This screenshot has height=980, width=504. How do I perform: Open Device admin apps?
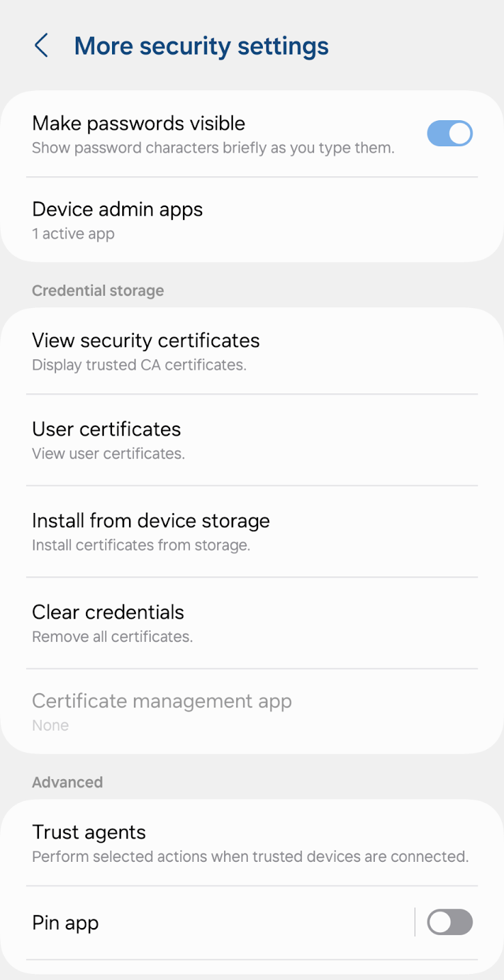(117, 210)
